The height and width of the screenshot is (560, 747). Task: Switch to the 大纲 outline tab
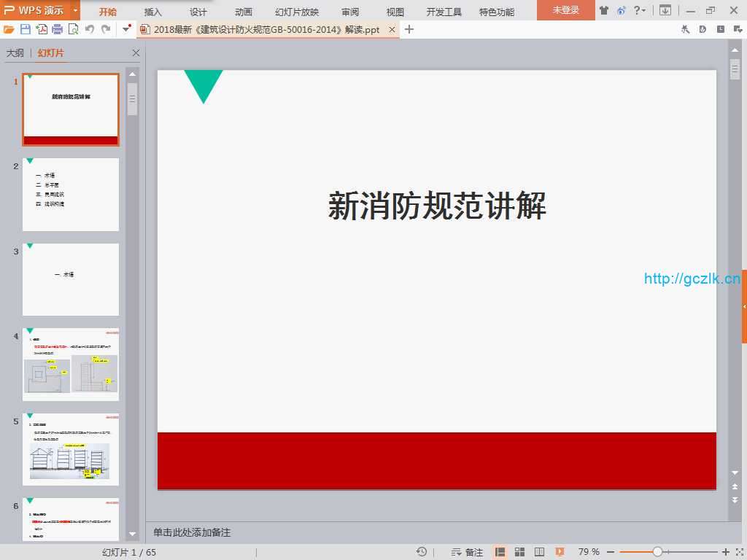pyautogui.click(x=15, y=53)
